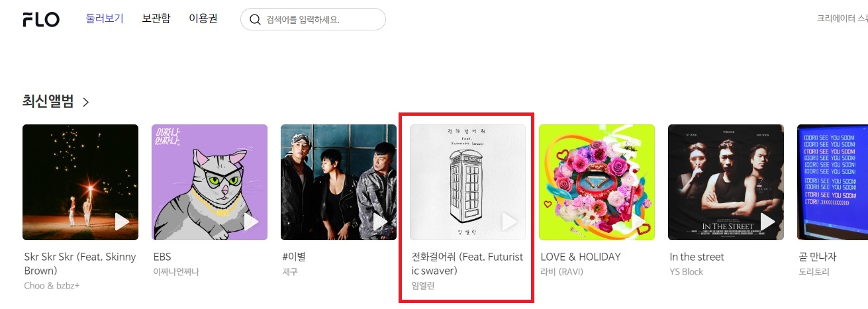Screen dimensions: 868x309
Task: Play the In the street album
Action: coord(767,222)
